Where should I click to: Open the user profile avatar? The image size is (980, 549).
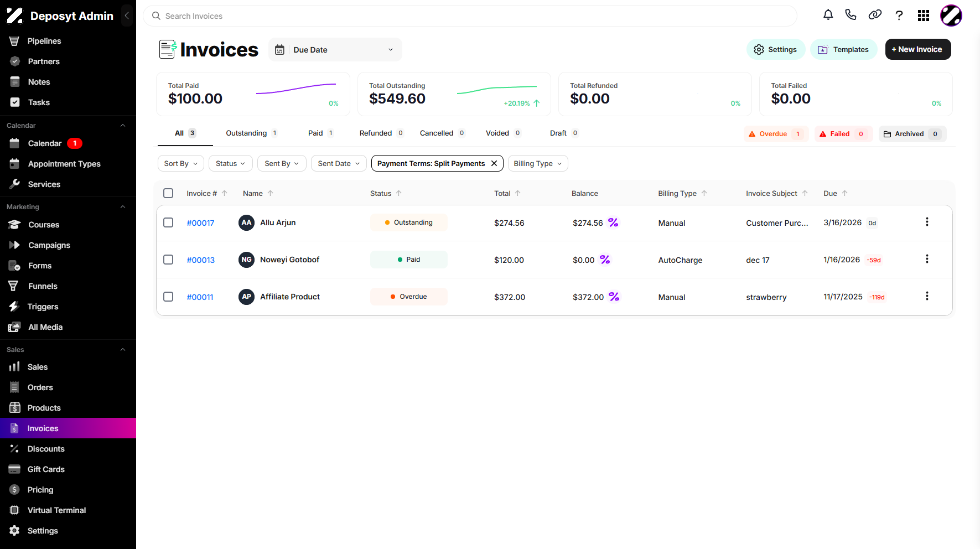click(951, 15)
